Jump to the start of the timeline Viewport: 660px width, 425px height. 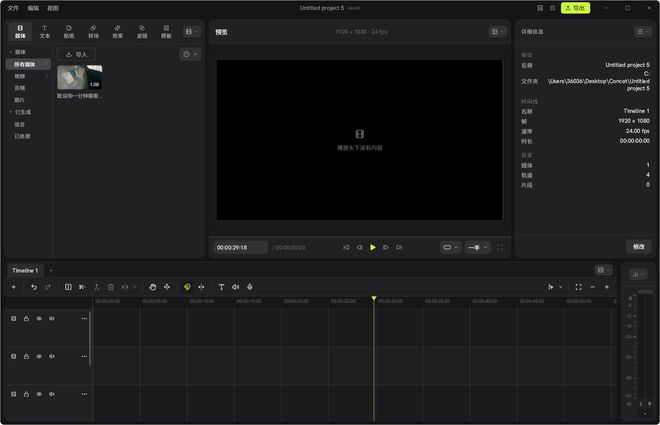coord(346,247)
